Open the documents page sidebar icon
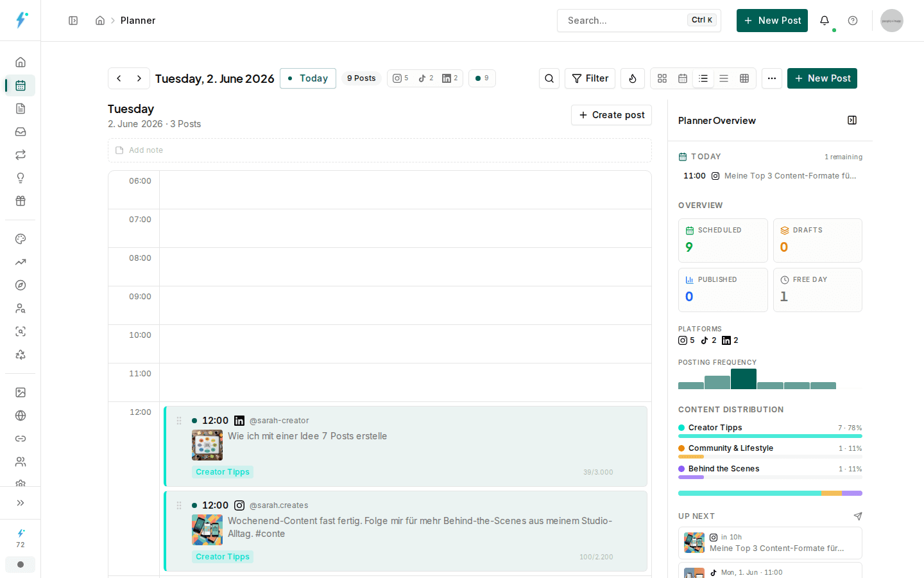 pyautogui.click(x=21, y=109)
